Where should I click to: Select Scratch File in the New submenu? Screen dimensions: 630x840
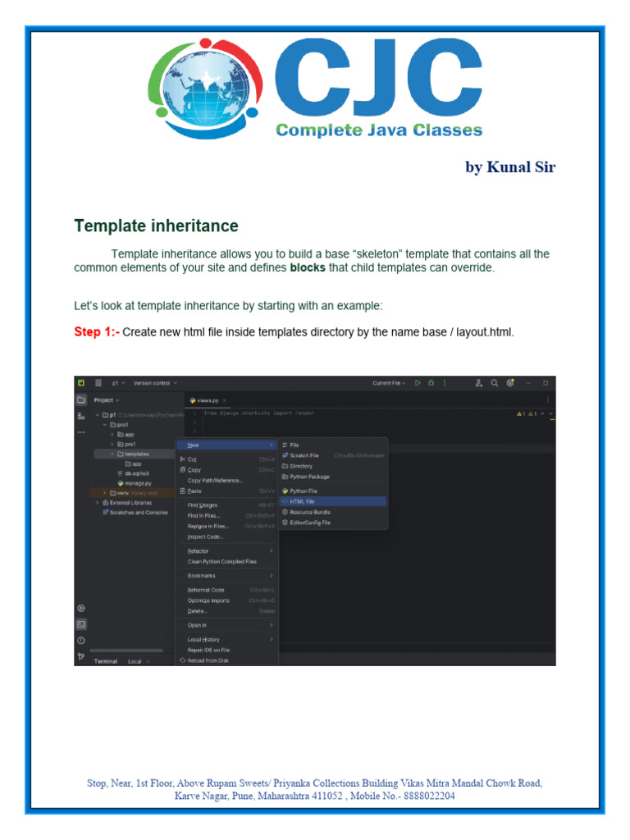point(333,456)
